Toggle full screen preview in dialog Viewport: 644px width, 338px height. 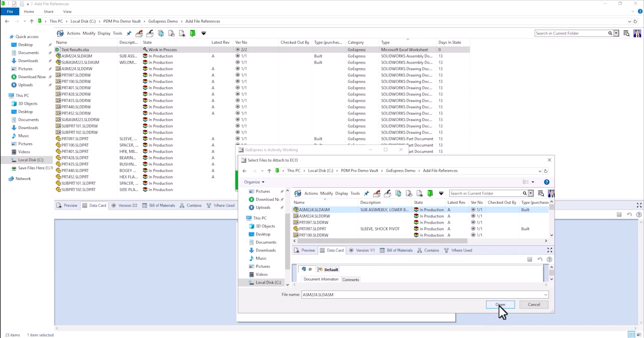pyautogui.click(x=549, y=250)
